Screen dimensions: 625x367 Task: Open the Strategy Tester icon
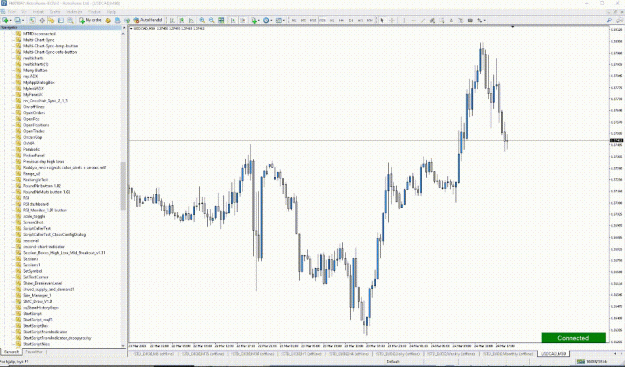click(x=71, y=20)
